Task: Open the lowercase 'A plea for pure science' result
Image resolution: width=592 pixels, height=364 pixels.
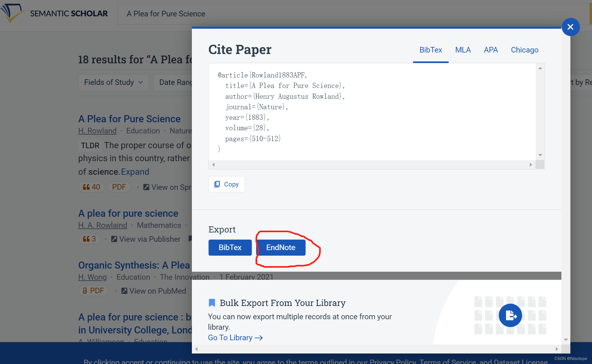Action: tap(128, 213)
